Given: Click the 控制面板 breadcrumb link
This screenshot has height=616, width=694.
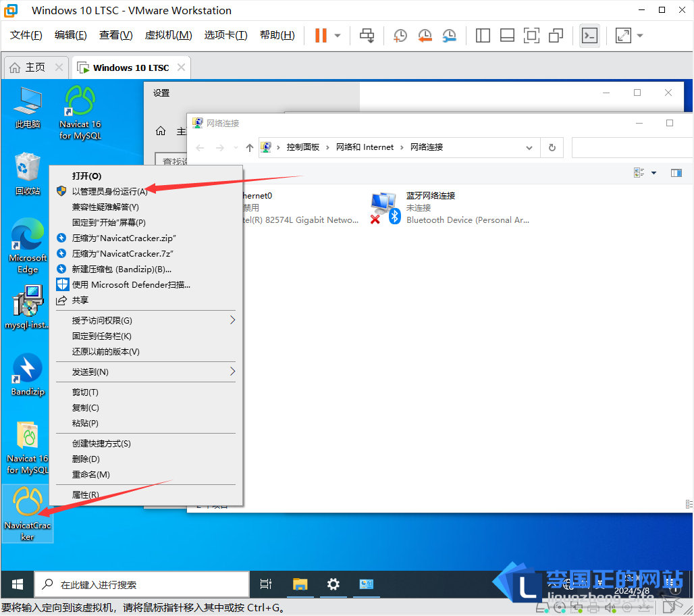Looking at the screenshot, I should click(302, 147).
